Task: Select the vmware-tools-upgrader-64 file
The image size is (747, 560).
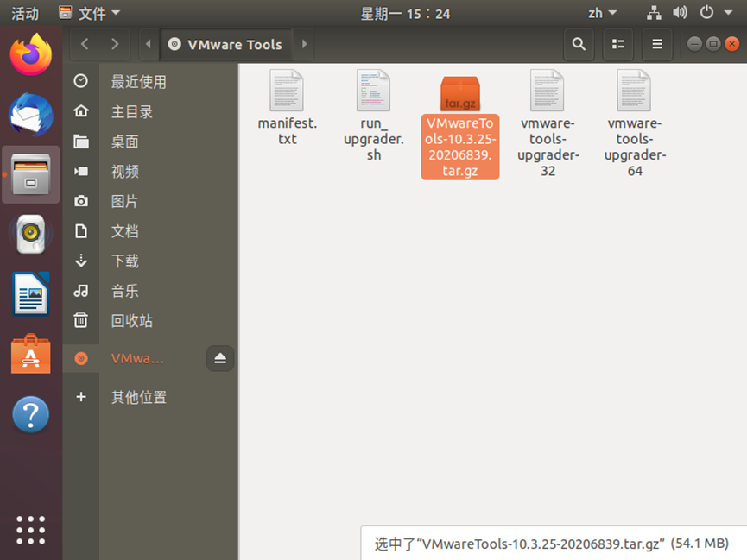Action: point(635,123)
